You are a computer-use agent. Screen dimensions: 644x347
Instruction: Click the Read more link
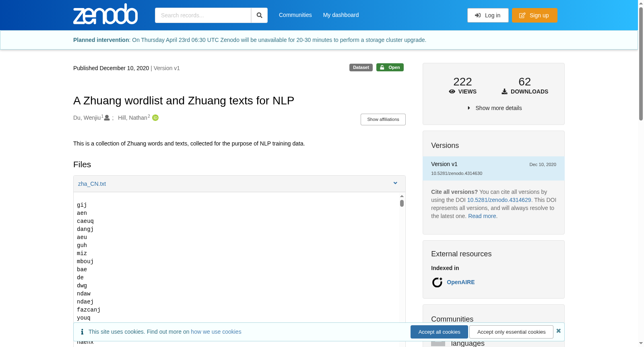(x=482, y=216)
